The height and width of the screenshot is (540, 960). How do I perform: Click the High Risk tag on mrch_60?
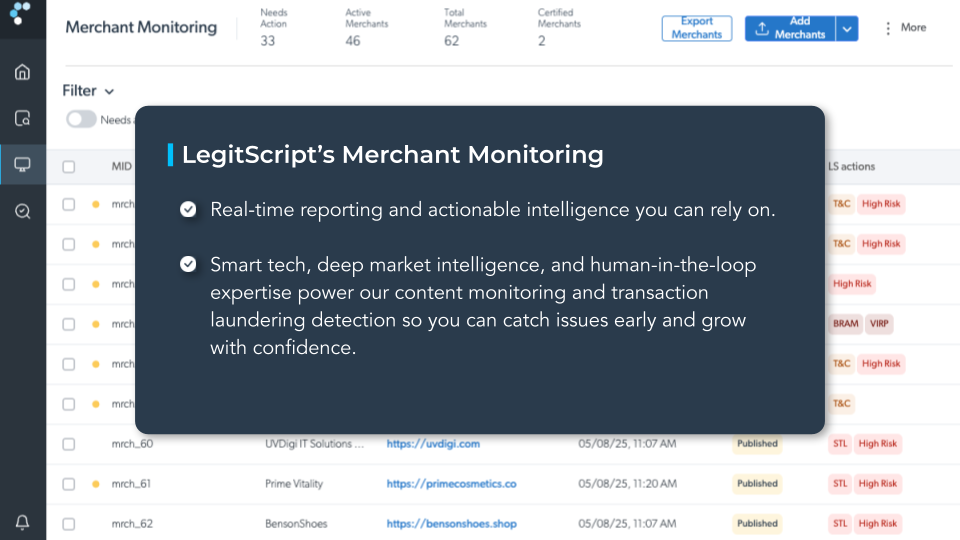pos(877,444)
